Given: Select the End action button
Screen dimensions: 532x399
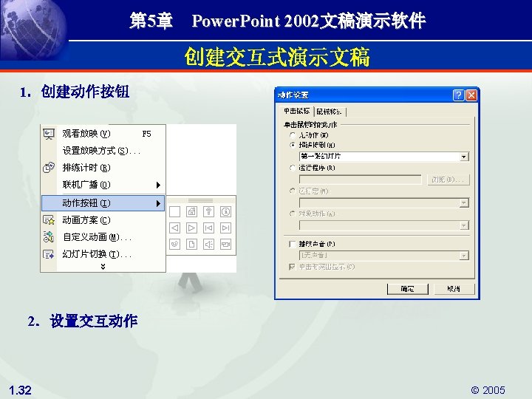Looking at the screenshot, I should click(x=225, y=228).
